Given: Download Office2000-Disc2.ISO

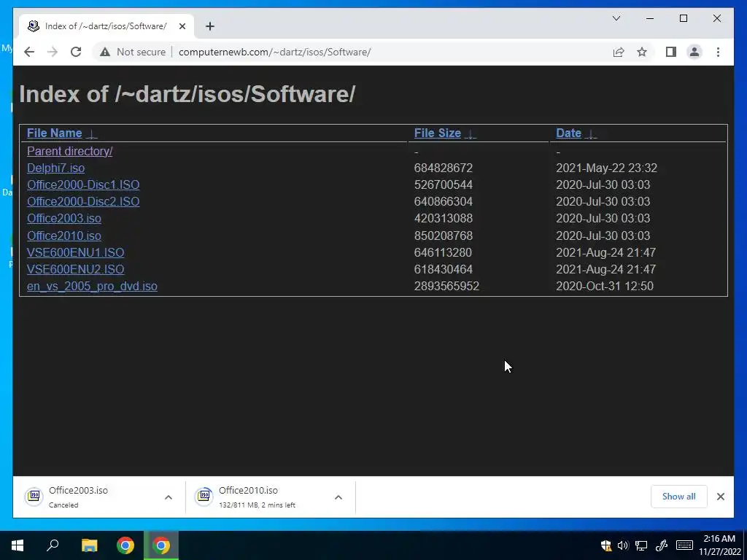Looking at the screenshot, I should click(83, 201).
